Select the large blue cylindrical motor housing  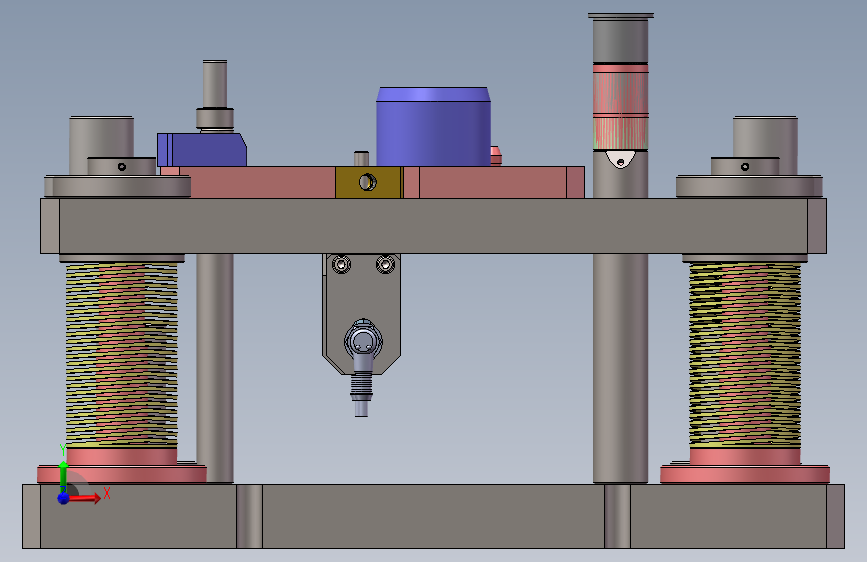tap(434, 127)
